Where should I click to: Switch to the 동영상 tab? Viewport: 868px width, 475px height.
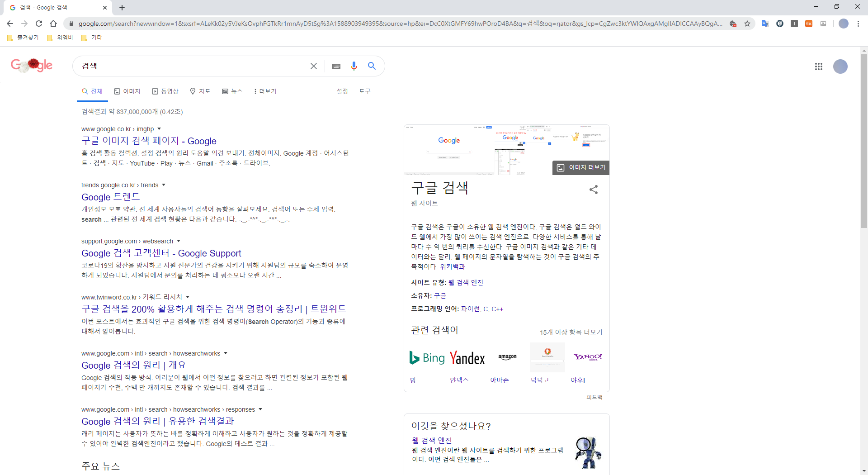point(165,91)
